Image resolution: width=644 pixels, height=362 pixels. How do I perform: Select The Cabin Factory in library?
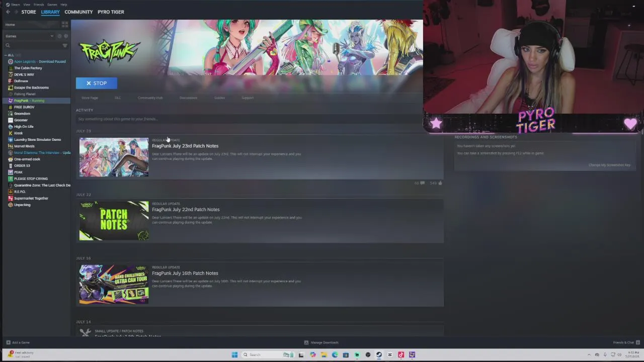point(28,68)
